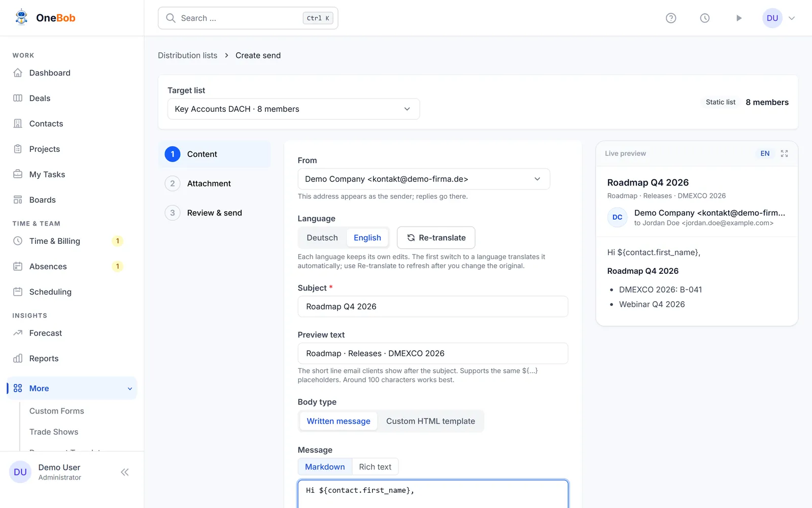
Task: Open Absences page
Action: [x=48, y=266]
